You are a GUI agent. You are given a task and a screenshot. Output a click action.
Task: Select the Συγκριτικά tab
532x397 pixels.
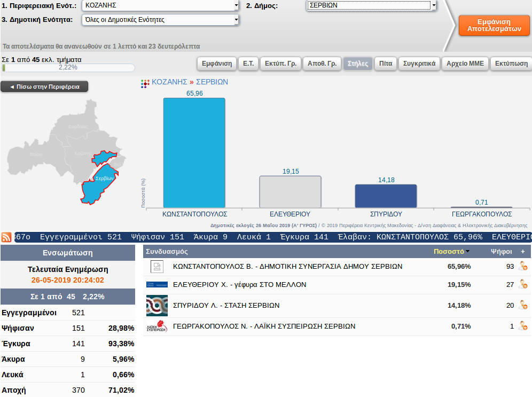419,64
